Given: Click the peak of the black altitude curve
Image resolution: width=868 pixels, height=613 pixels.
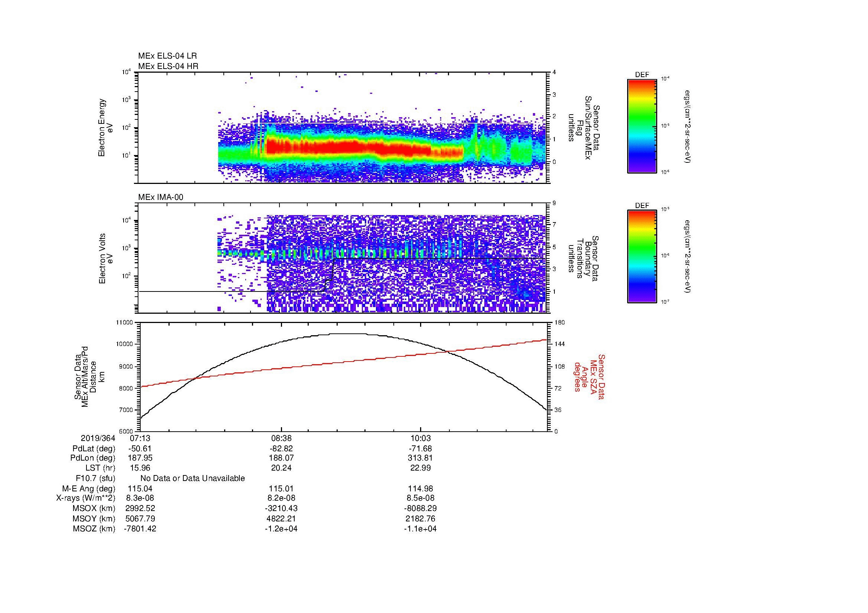Looking at the screenshot, I should (347, 333).
